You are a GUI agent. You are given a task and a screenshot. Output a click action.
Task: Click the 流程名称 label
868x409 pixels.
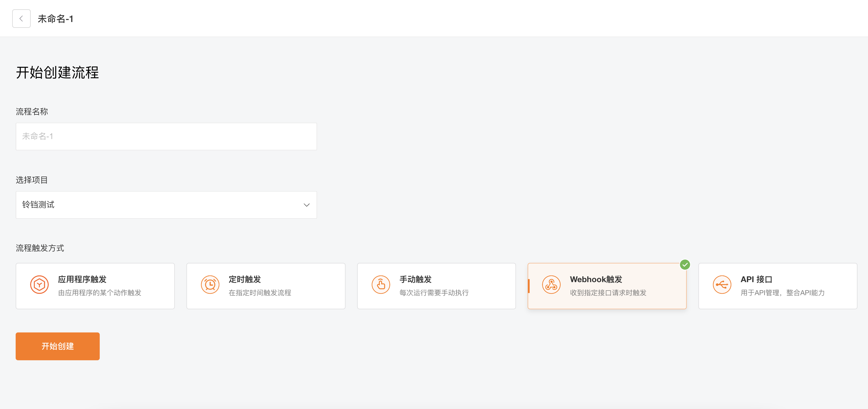coord(32,112)
